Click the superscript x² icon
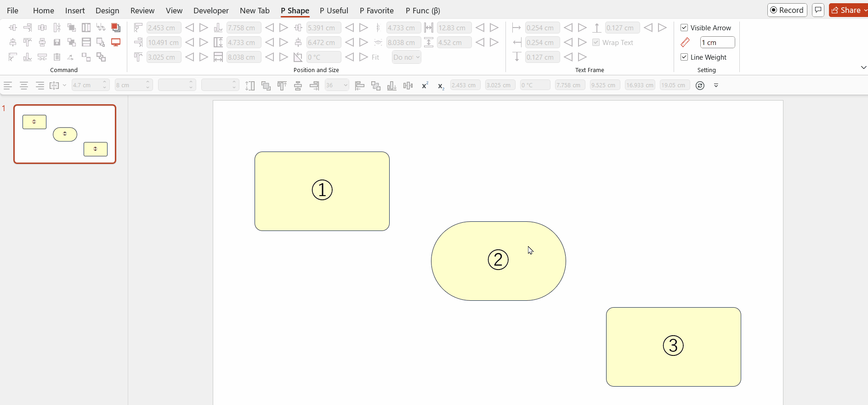Screen dimensions: 868x405 coord(425,85)
